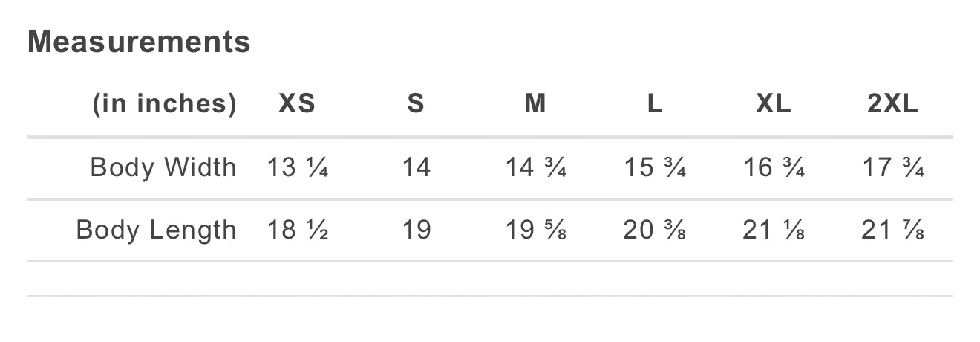Click M body length value 19 ⅝

click(535, 230)
